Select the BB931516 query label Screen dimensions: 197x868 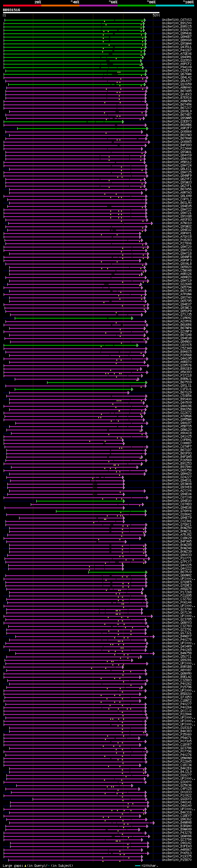tap(11, 10)
